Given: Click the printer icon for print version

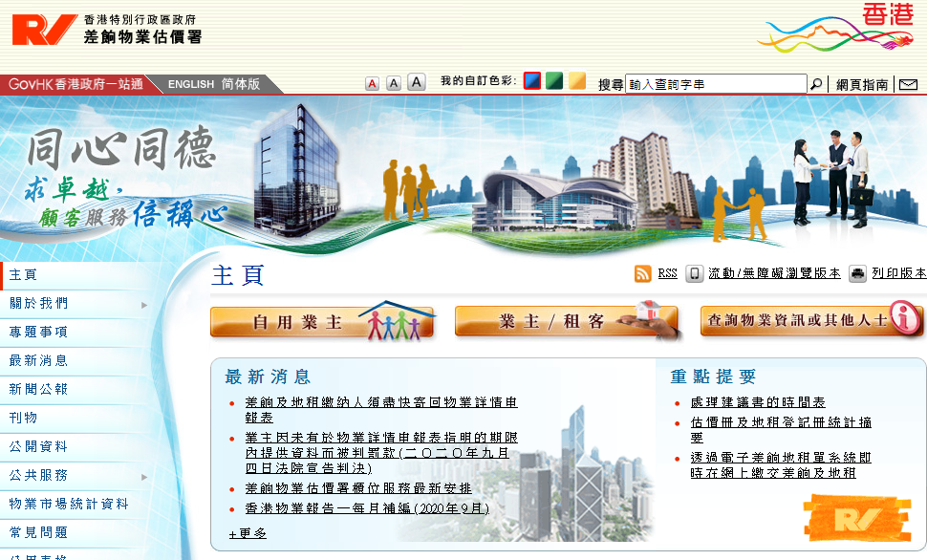Looking at the screenshot, I should pos(857,273).
